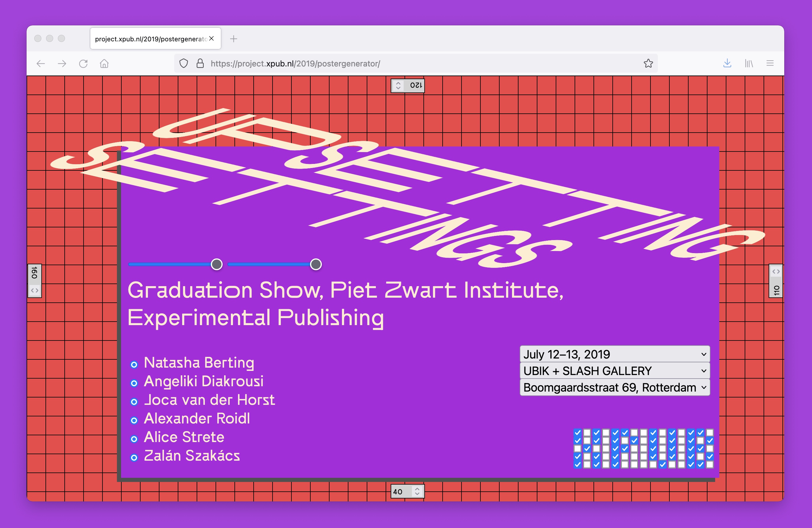Open the library bookshelf icon

point(749,63)
